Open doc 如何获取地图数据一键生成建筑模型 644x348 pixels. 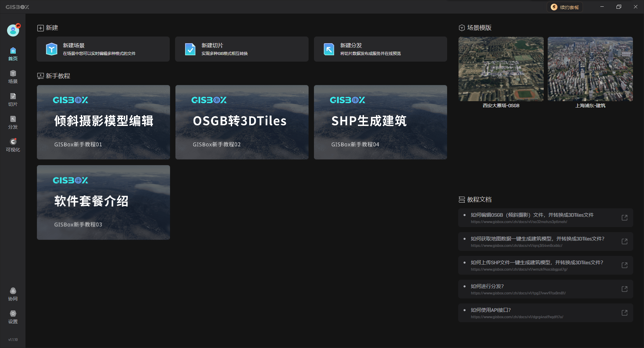pos(546,241)
